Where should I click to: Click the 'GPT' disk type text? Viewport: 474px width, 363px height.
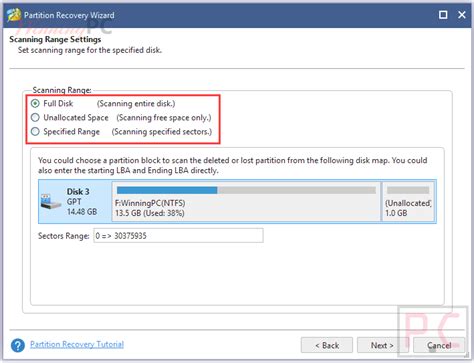[74, 202]
